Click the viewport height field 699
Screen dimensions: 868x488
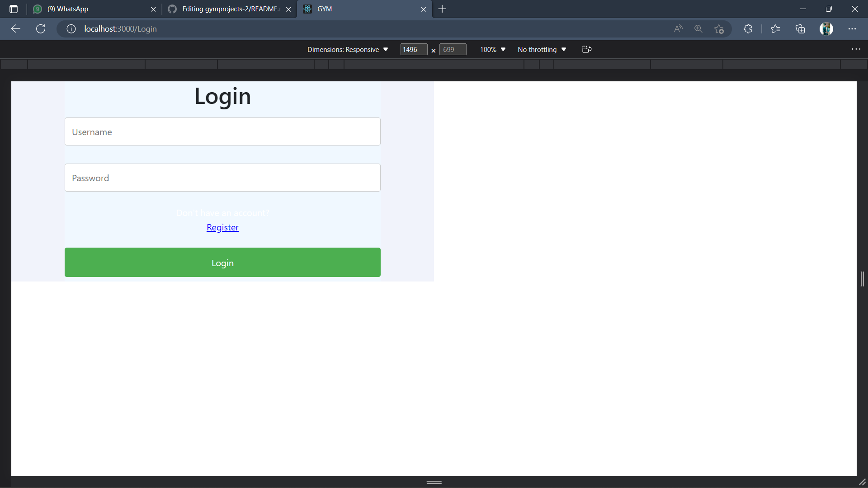tap(453, 50)
